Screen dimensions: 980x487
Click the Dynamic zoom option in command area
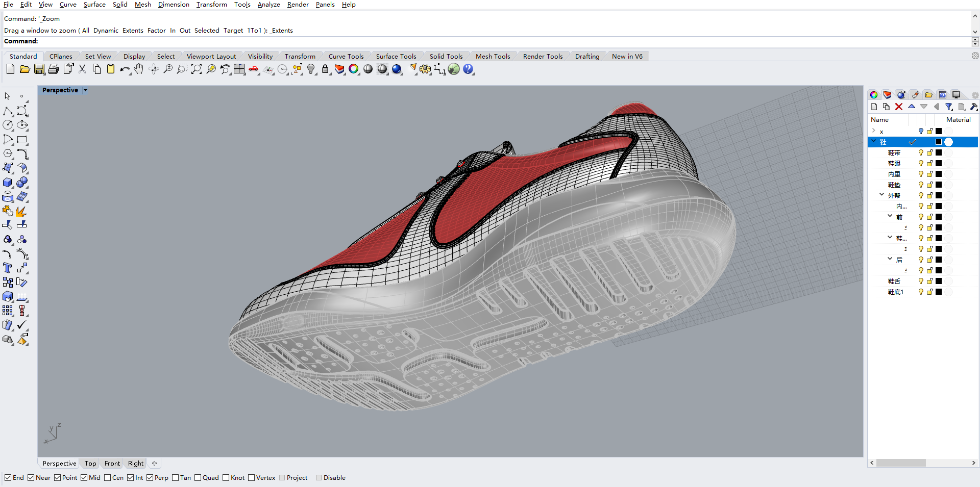pos(106,30)
